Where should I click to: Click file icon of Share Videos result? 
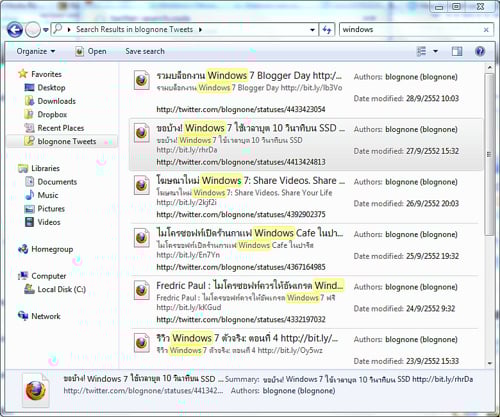(x=142, y=185)
